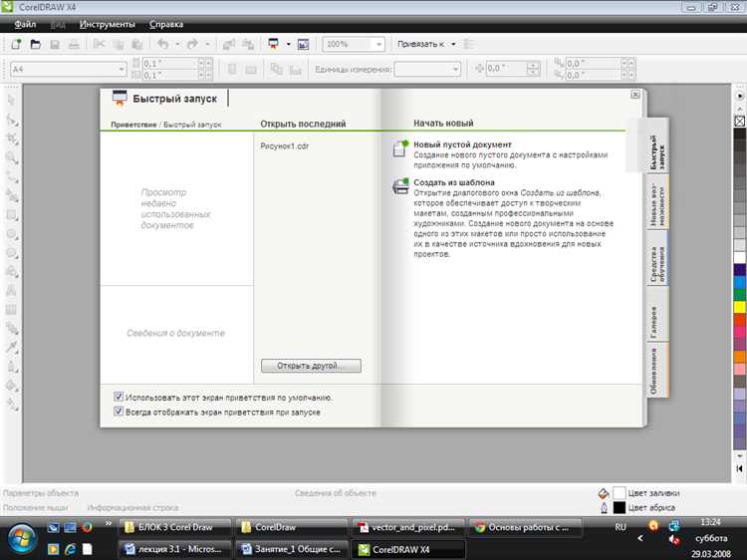Select the Shape tool in toolbox
This screenshot has width=747, height=560.
tap(11, 120)
